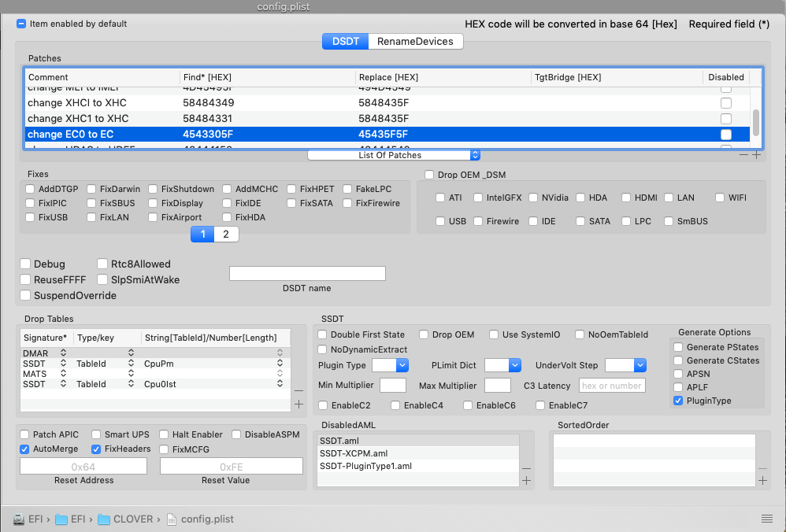This screenshot has width=786, height=532.
Task: Remove DisabledAML entry using the minus button
Action: [526, 467]
